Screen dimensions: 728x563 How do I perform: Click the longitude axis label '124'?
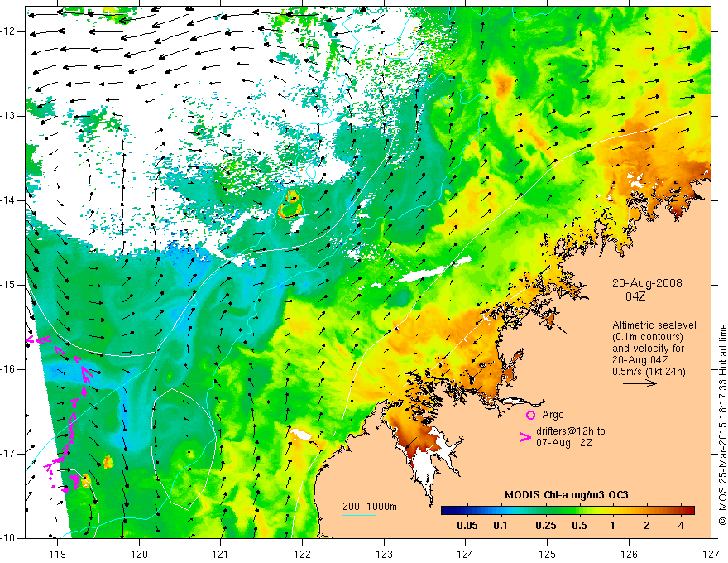point(466,554)
